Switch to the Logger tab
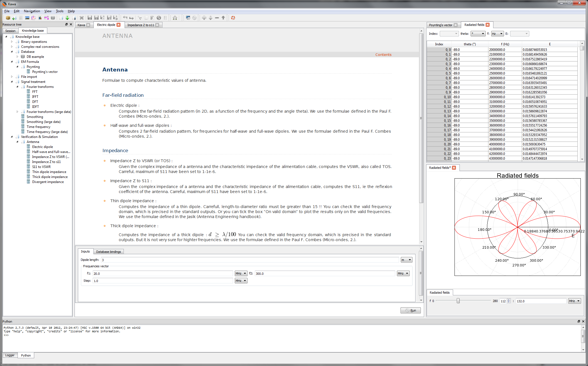588x366 pixels. coord(10,355)
